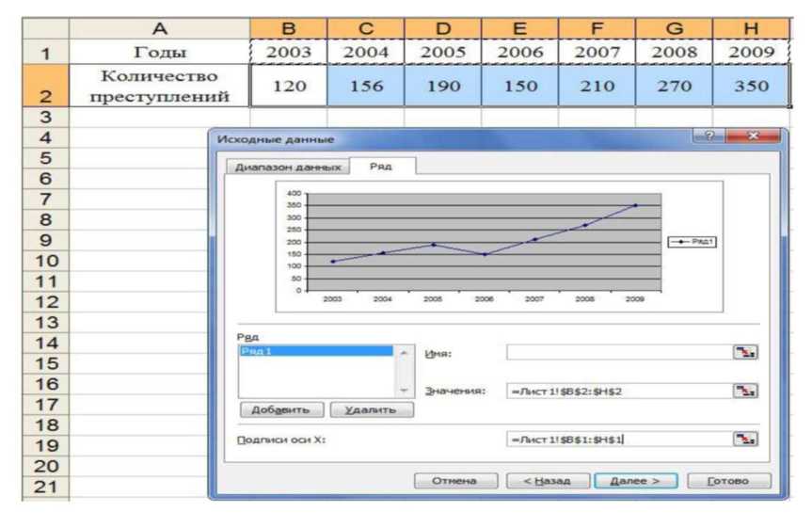Select column E header
This screenshot has height=528, width=812.
[x=520, y=28]
